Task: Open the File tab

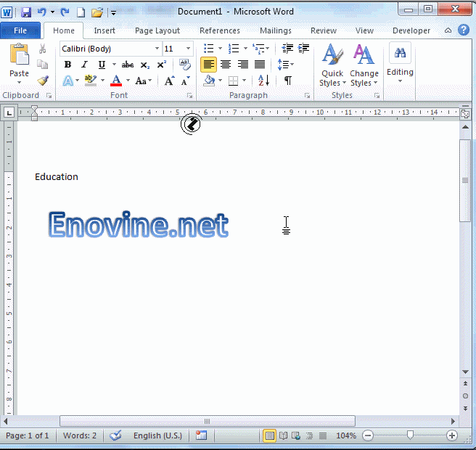Action: point(20,30)
